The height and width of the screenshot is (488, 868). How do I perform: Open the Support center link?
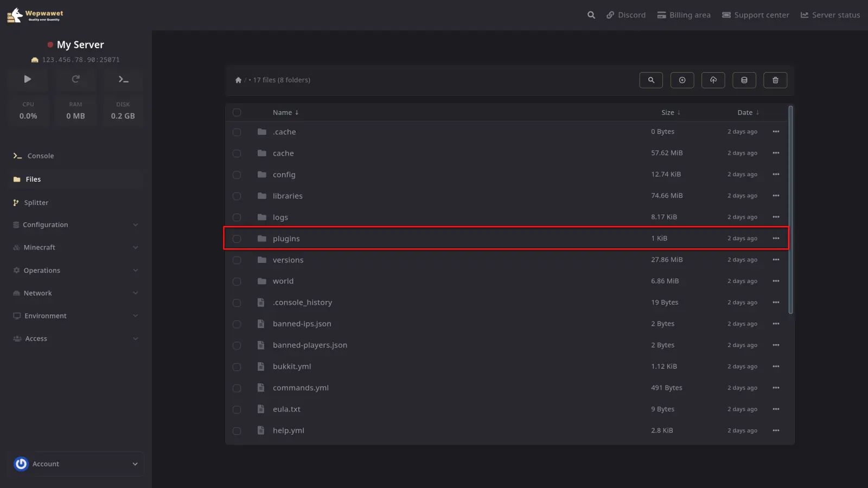756,15
